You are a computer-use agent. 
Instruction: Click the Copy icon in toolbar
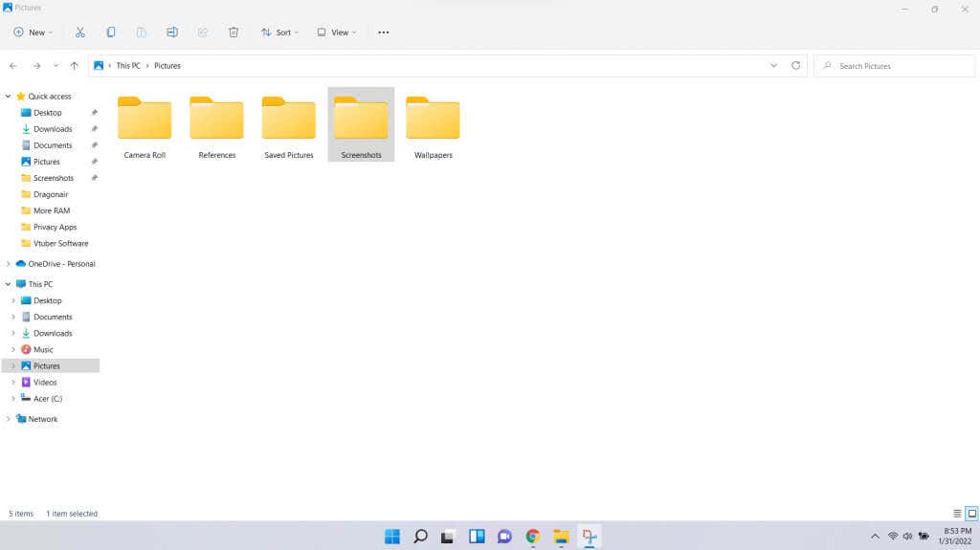[111, 33]
